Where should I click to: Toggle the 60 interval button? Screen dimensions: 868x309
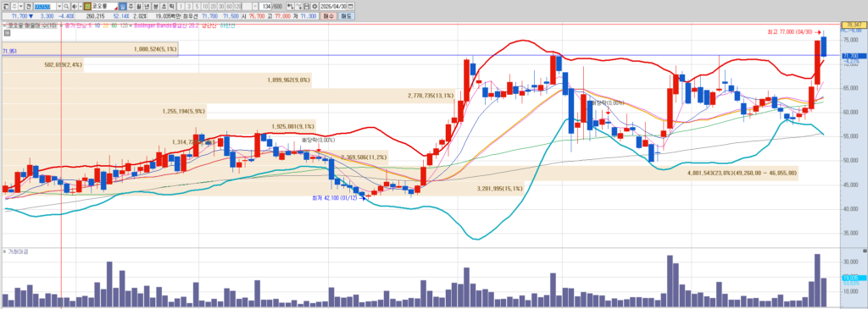[x=229, y=6]
